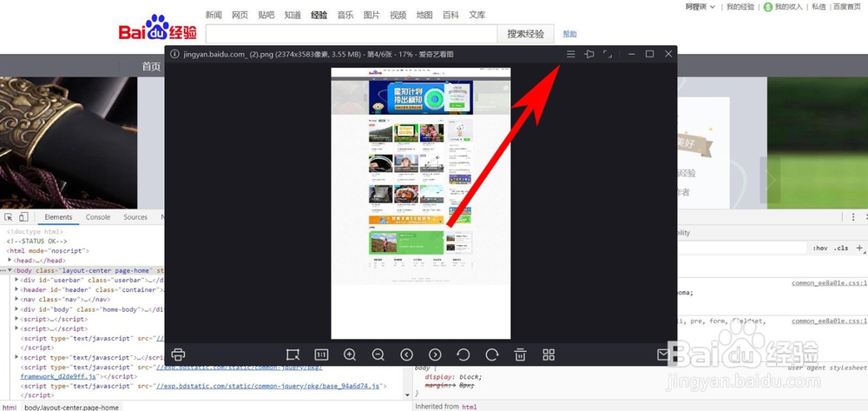Zoom in on the image
The height and width of the screenshot is (411, 868).
[x=349, y=355]
